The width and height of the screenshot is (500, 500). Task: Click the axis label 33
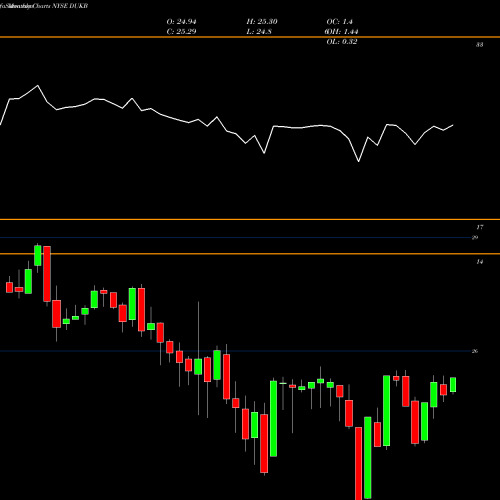(x=479, y=45)
